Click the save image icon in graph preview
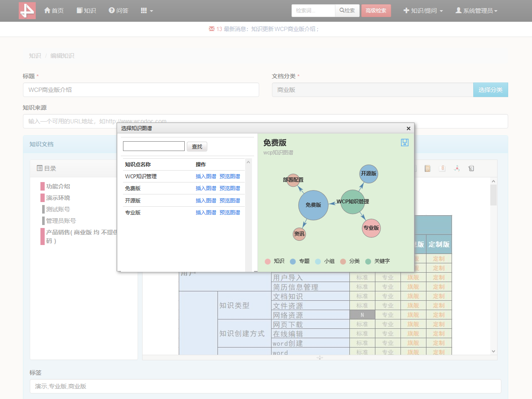532x399 pixels. (405, 142)
